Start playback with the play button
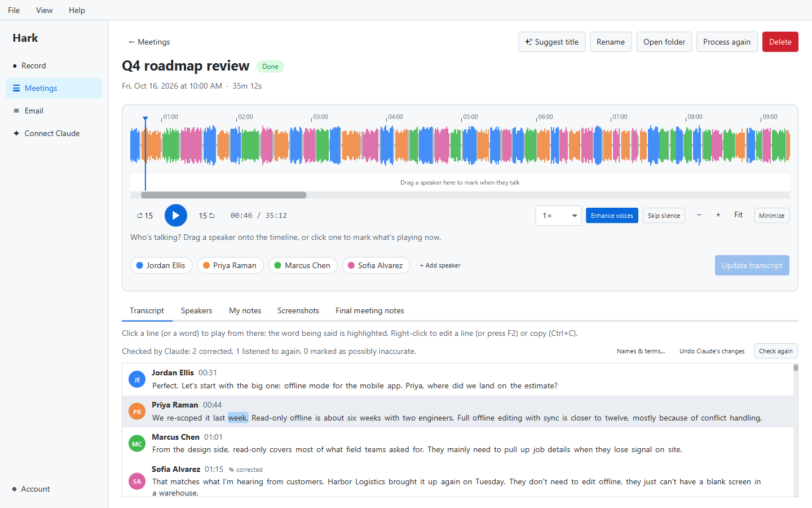812x508 pixels. pos(176,216)
